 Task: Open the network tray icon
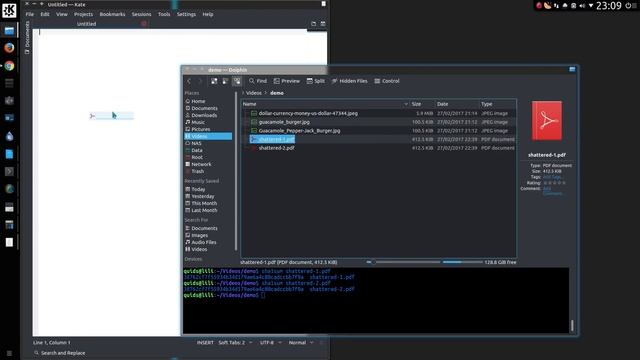(556, 6)
